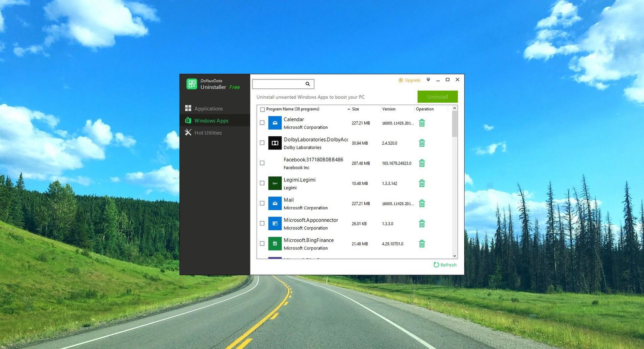This screenshot has height=349, width=644.
Task: Click the 10.48 MB size value
Action: (360, 183)
